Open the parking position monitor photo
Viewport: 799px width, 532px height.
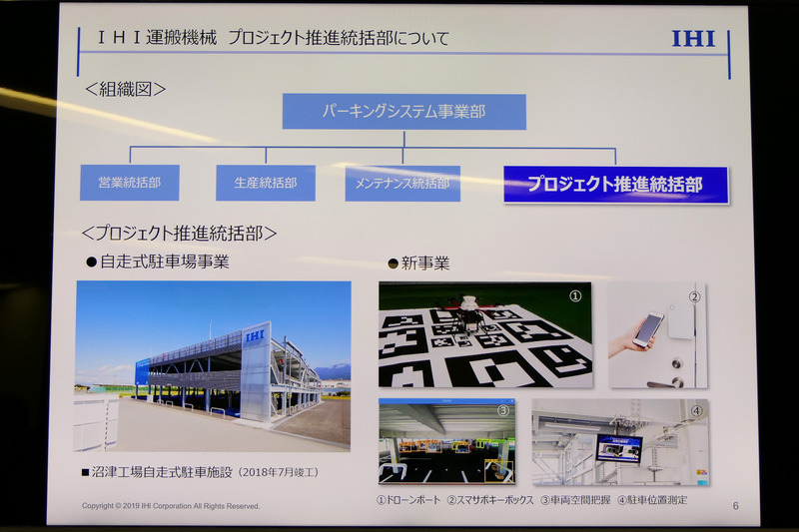click(619, 441)
